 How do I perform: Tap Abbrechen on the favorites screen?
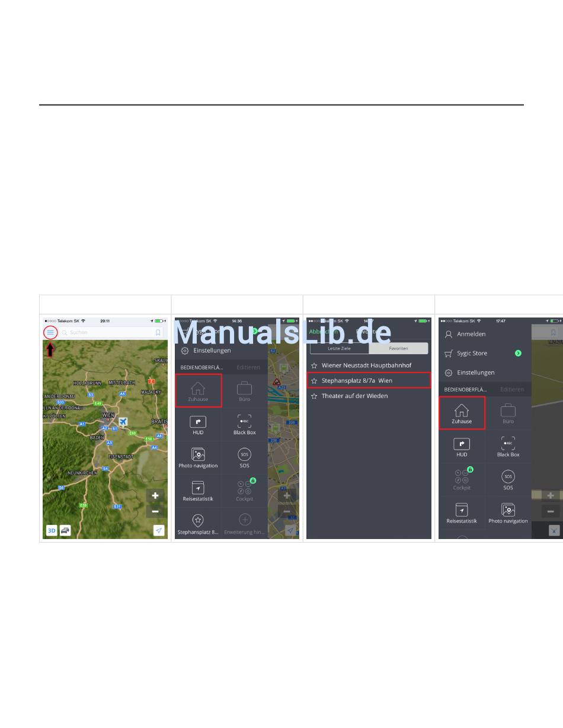coord(323,332)
